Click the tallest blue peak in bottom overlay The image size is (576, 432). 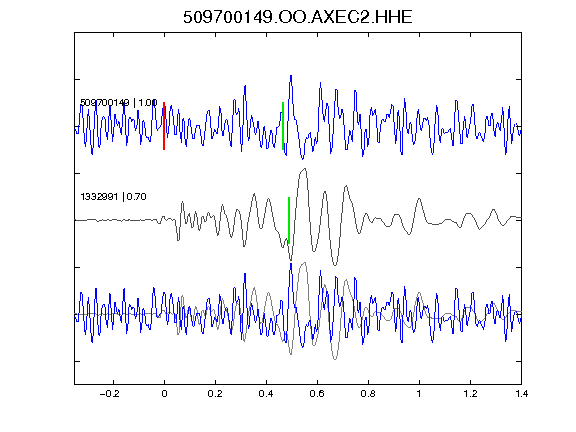pyautogui.click(x=291, y=265)
